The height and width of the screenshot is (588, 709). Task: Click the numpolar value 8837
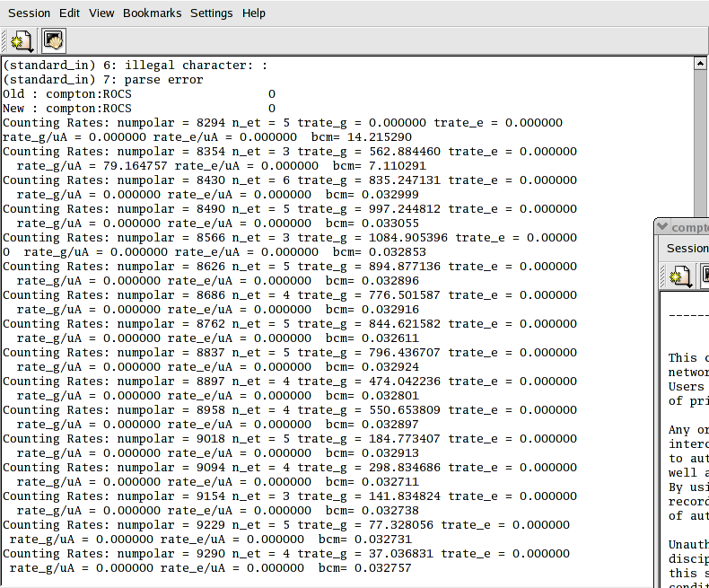pyautogui.click(x=210, y=352)
